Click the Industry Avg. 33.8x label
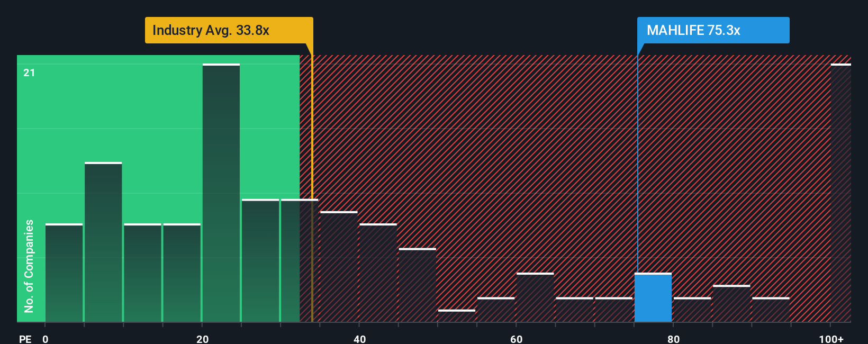This screenshot has width=868, height=344. click(x=229, y=30)
